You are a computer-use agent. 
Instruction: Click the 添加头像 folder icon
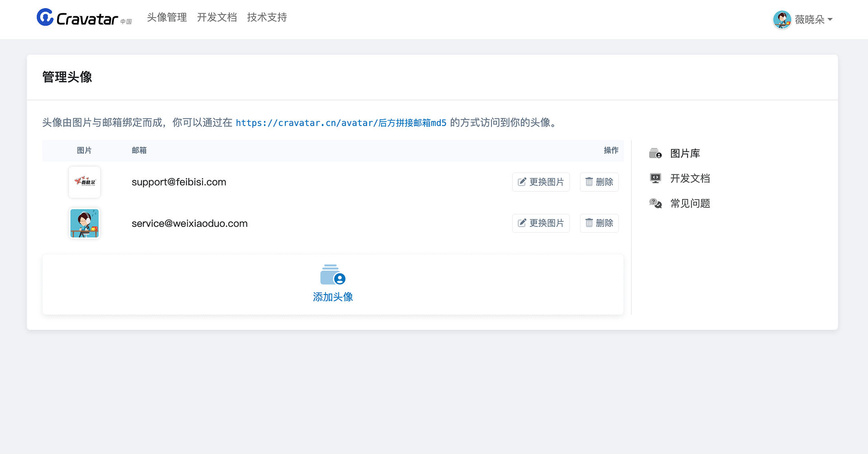click(333, 275)
